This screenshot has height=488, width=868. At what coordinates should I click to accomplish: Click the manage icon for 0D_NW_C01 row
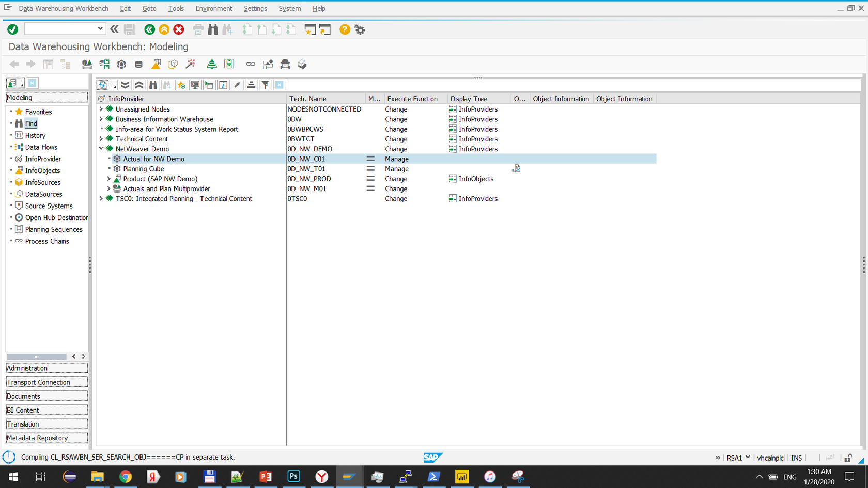[x=370, y=159]
